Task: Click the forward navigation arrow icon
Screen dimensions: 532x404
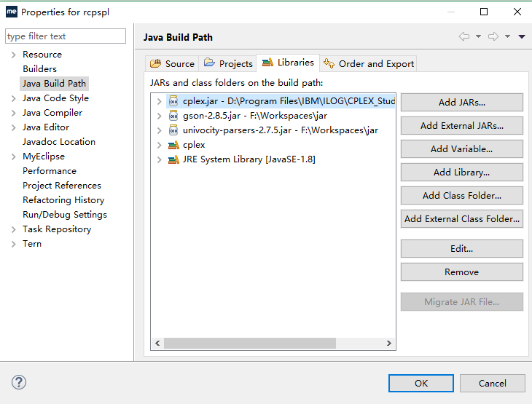Action: [493, 37]
